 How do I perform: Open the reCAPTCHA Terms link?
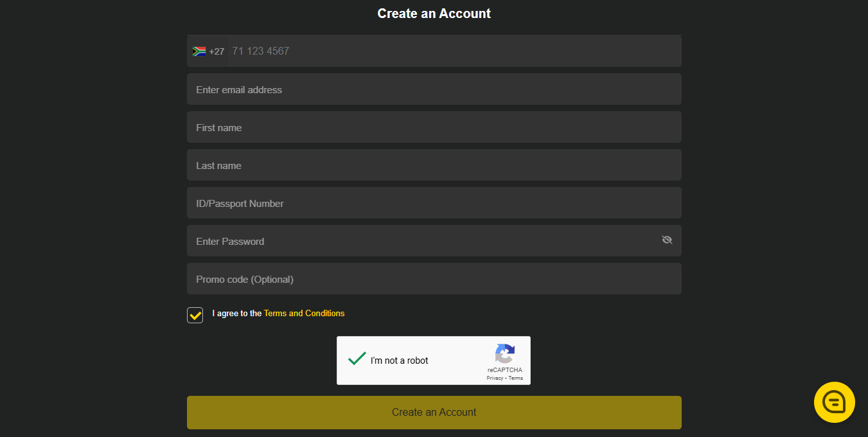[516, 378]
